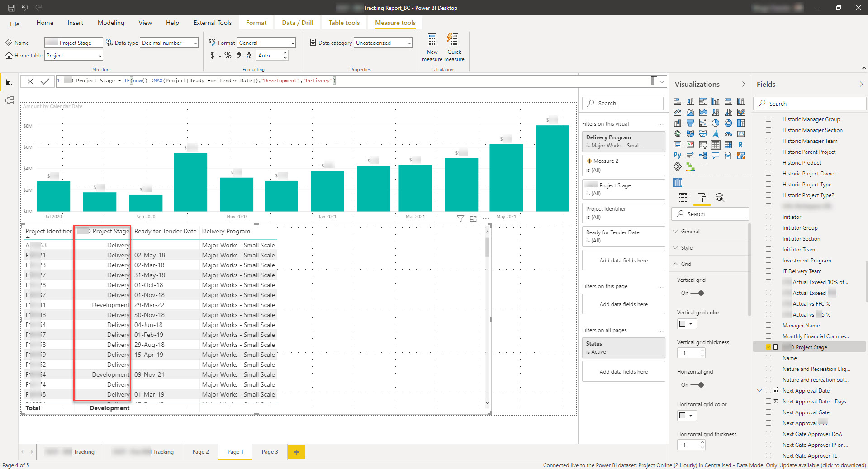This screenshot has height=469, width=868.
Task: Open the Analytics magnifier pane icon
Action: coord(720,198)
